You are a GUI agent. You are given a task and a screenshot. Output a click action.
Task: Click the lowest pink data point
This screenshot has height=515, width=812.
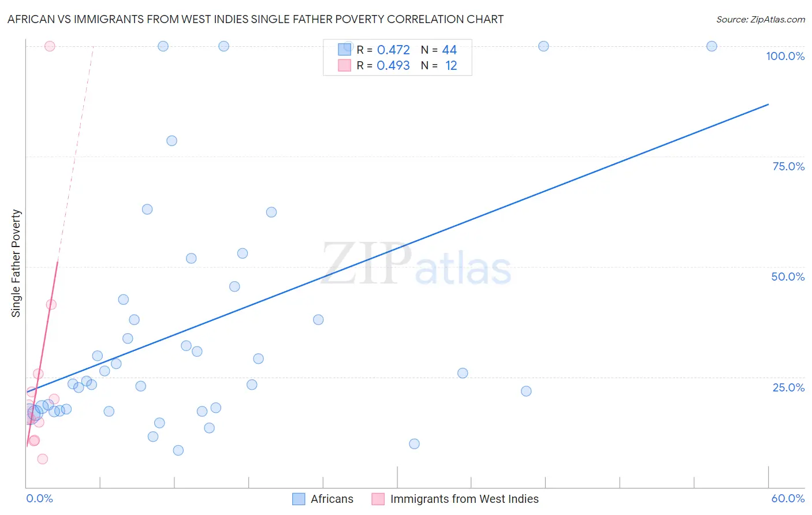(x=42, y=459)
